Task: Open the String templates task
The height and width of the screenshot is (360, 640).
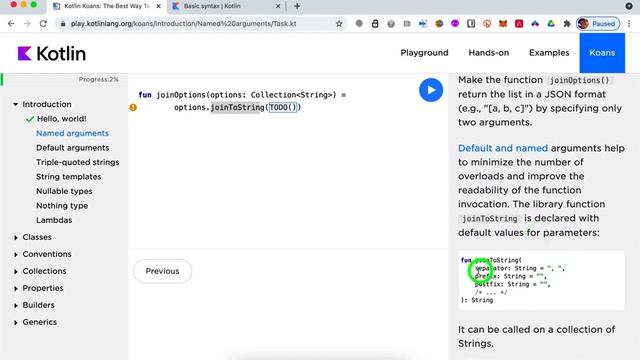Action: (x=68, y=177)
